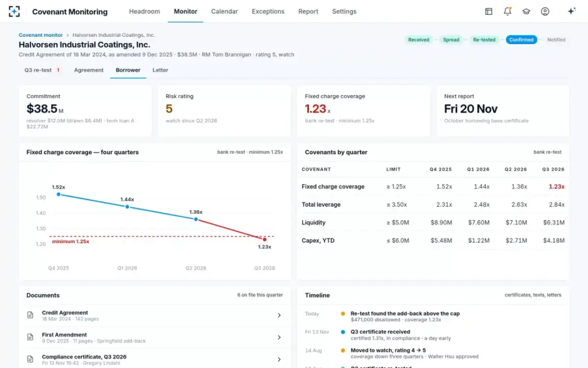Click the Q3 2026 column header
The width and height of the screenshot is (588, 368).
tap(553, 169)
